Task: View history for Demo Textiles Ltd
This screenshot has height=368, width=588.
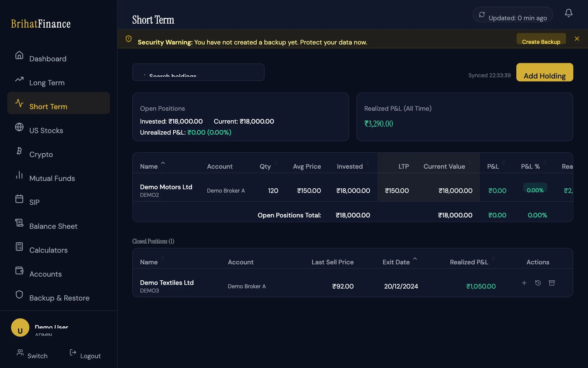Action: click(538, 283)
